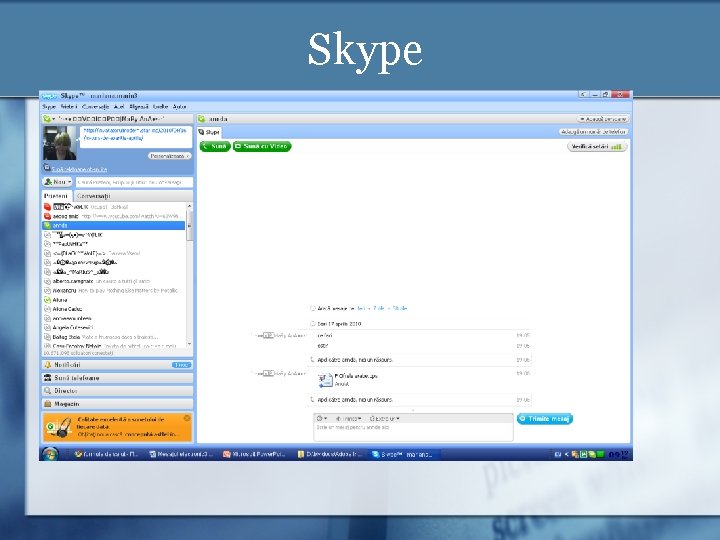The width and height of the screenshot is (720, 540).
Task: Open the Magazin section
Action: point(118,404)
